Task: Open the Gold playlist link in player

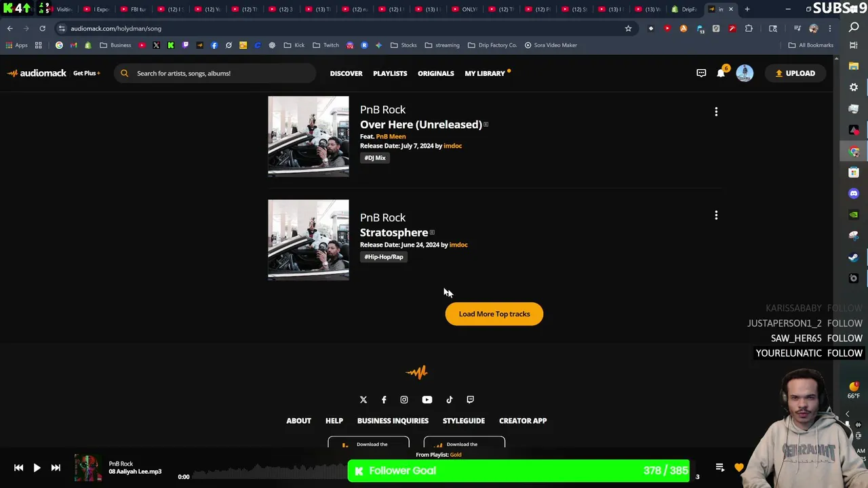Action: pos(456,455)
